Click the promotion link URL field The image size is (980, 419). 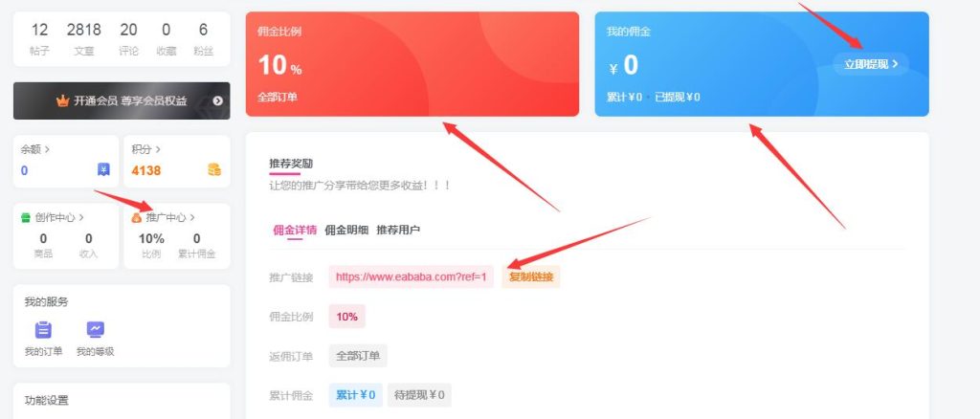pyautogui.click(x=412, y=277)
